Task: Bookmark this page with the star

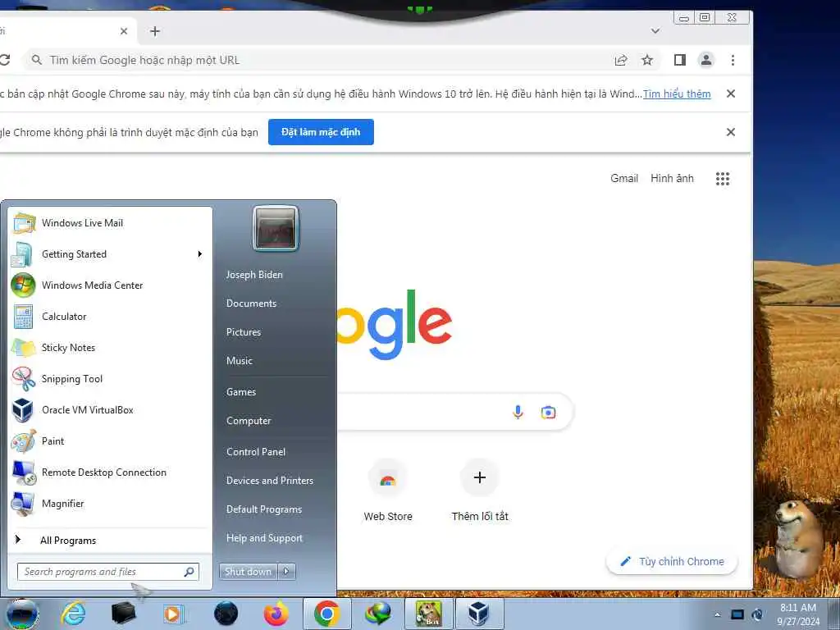Action: 647,60
